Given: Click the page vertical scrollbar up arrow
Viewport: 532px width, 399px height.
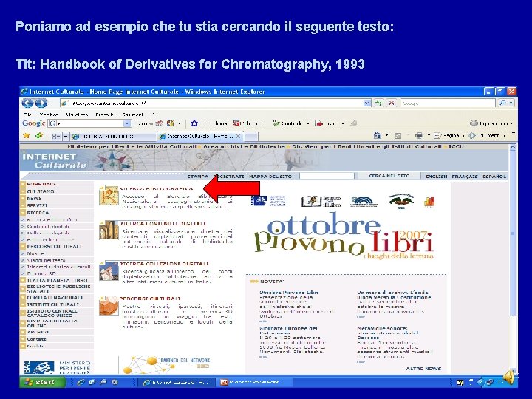Looking at the screenshot, I should (x=513, y=147).
